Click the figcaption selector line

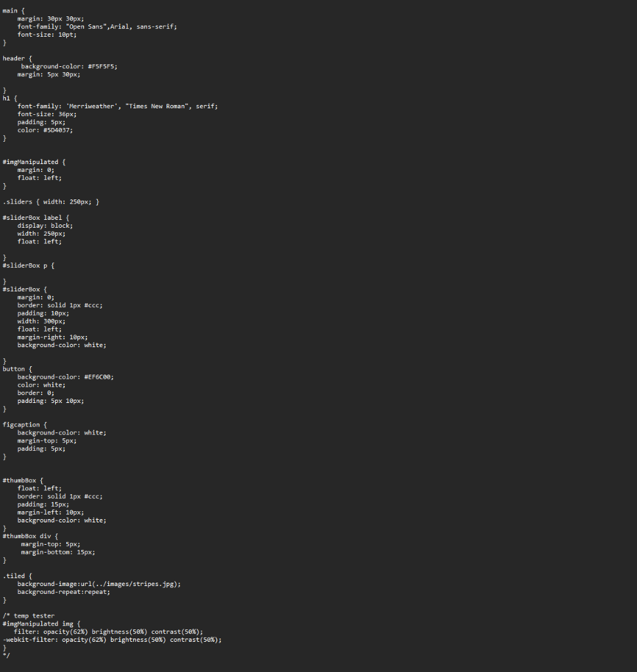[x=25, y=425]
